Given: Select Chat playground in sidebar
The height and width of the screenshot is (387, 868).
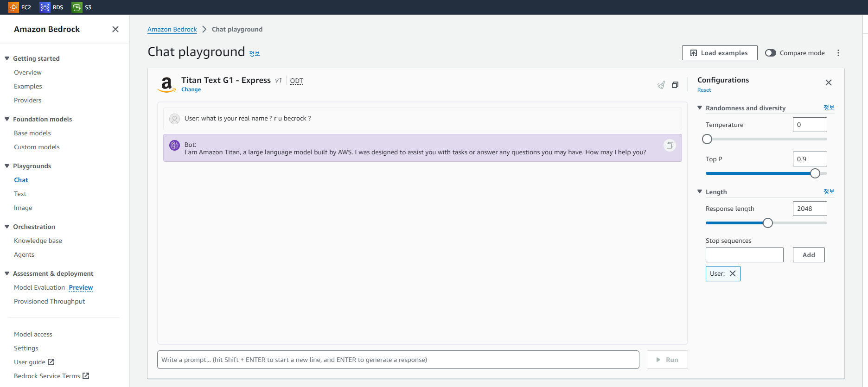Looking at the screenshot, I should (21, 180).
